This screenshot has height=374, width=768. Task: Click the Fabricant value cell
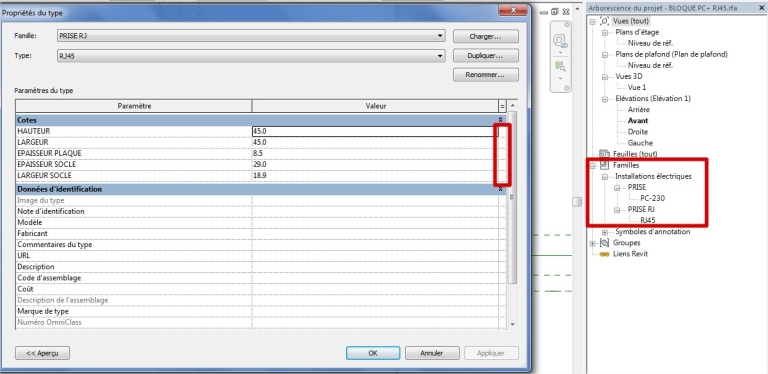[375, 234]
